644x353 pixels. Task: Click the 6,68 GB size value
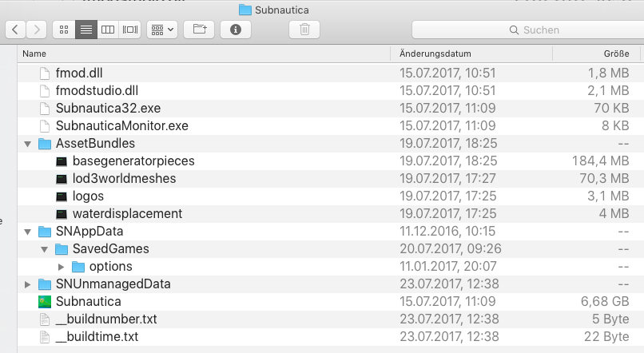[x=605, y=302]
